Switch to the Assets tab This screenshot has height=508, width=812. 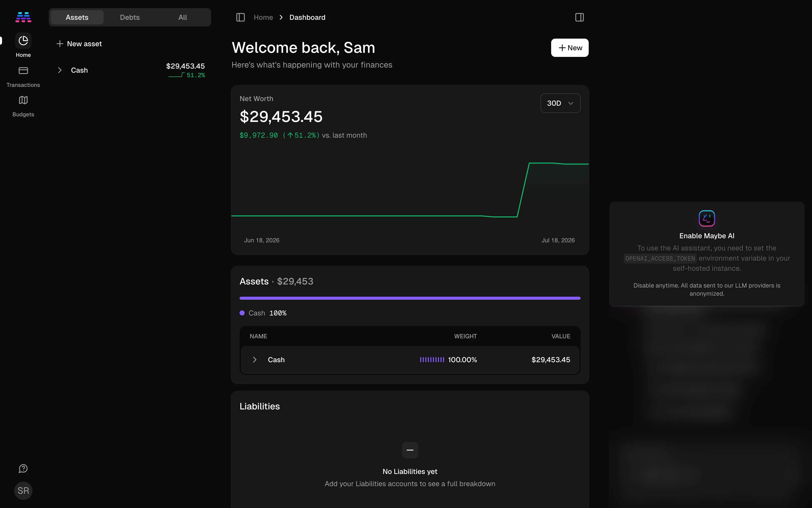coord(77,17)
